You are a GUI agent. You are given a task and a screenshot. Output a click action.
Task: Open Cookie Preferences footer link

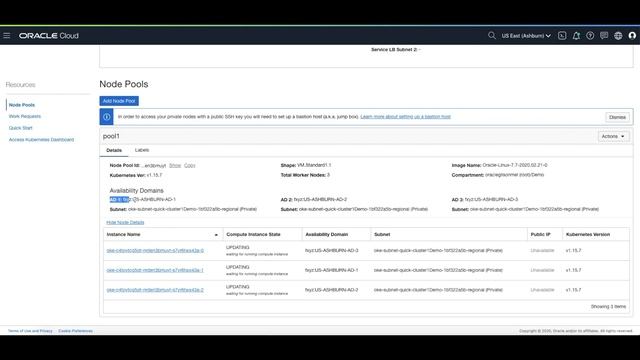[x=76, y=331]
